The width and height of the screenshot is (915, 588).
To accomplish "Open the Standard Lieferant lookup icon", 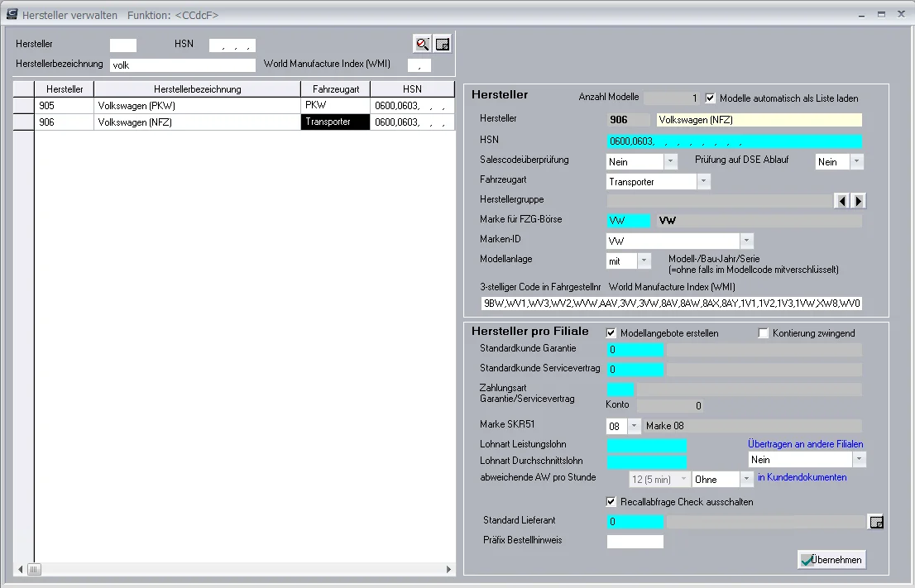I will click(876, 522).
